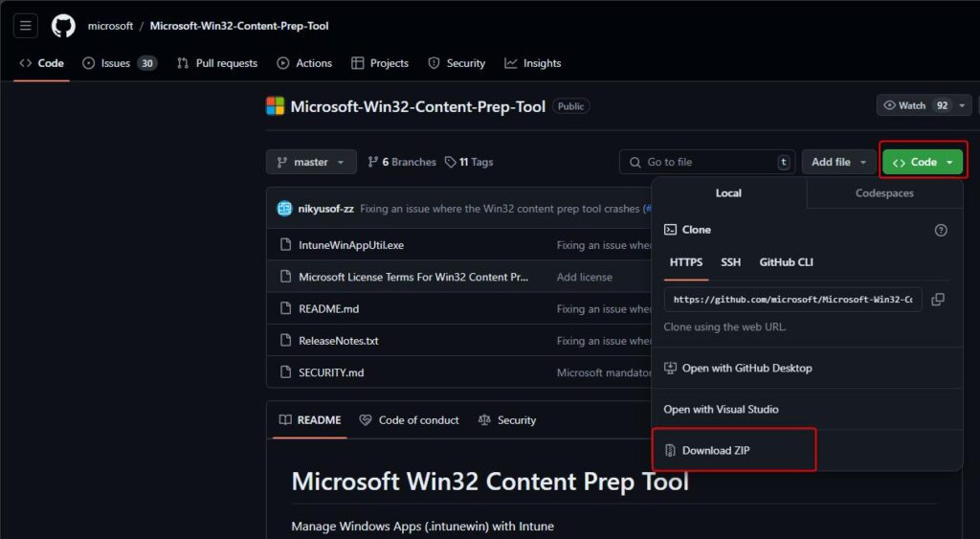Switch to the Code tab
980x539 pixels.
pyautogui.click(x=42, y=63)
